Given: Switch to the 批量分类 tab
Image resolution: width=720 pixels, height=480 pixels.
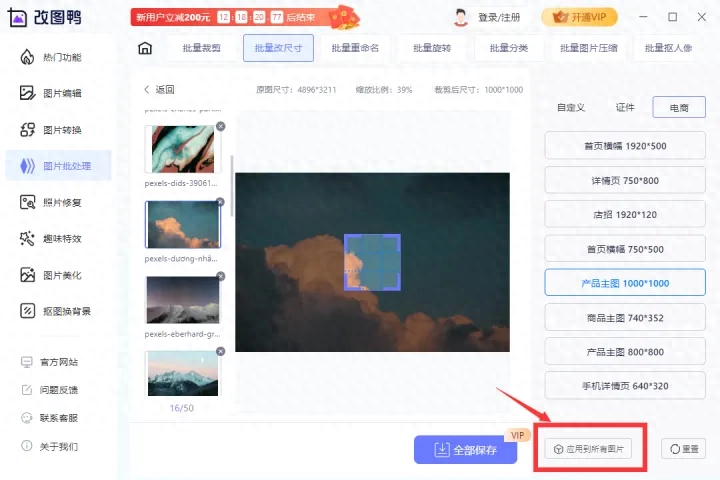Looking at the screenshot, I should pyautogui.click(x=509, y=48).
